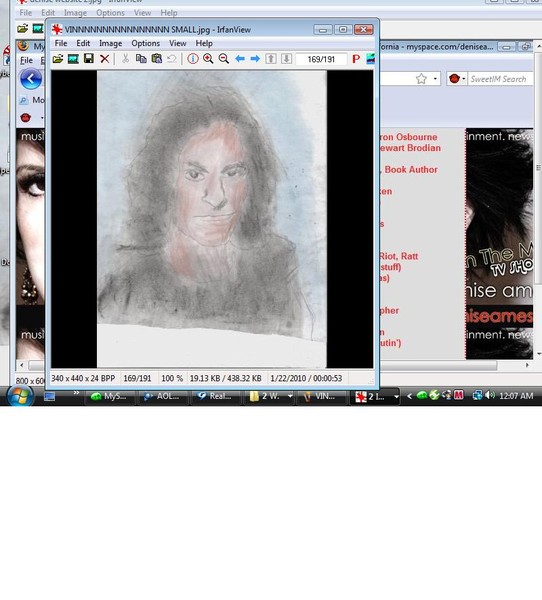The height and width of the screenshot is (600, 542).
Task: Expand dropdown arrow next to bookmark star
Action: pyautogui.click(x=435, y=79)
